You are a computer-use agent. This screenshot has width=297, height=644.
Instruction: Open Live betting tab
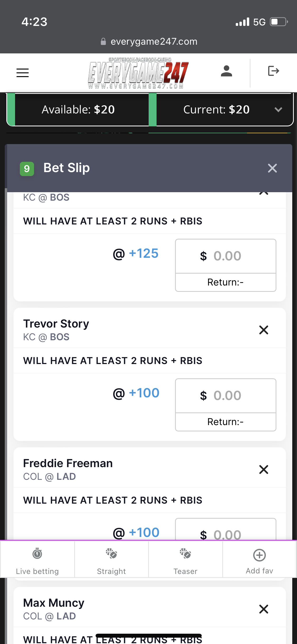tap(37, 559)
